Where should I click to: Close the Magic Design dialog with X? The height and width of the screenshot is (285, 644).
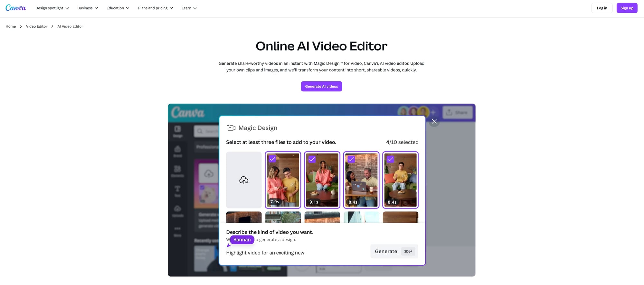click(434, 121)
